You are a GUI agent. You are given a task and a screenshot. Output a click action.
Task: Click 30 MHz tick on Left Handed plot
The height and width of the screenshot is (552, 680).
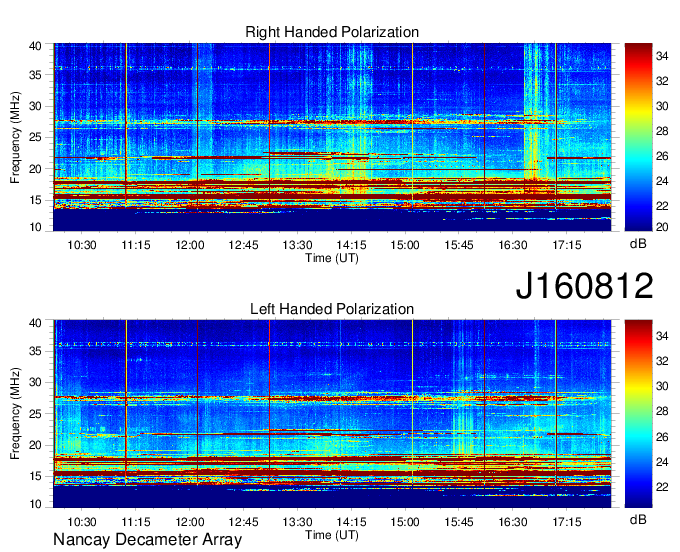35,382
